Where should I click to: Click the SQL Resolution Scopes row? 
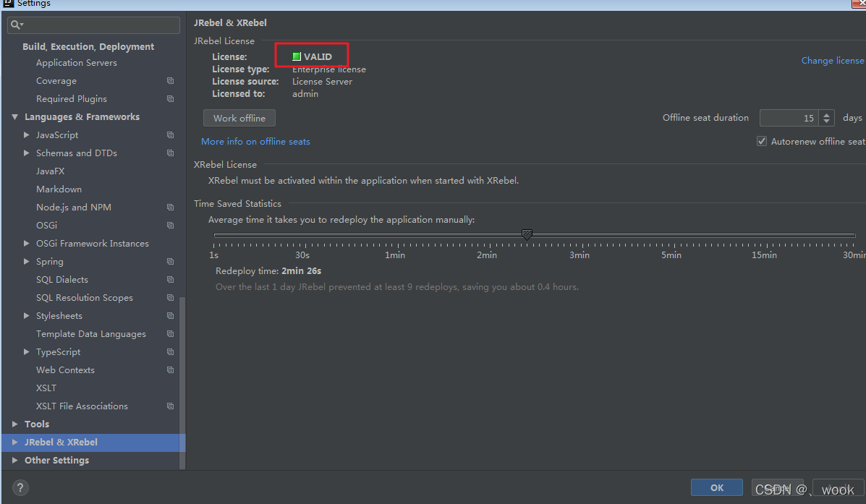[93, 297]
